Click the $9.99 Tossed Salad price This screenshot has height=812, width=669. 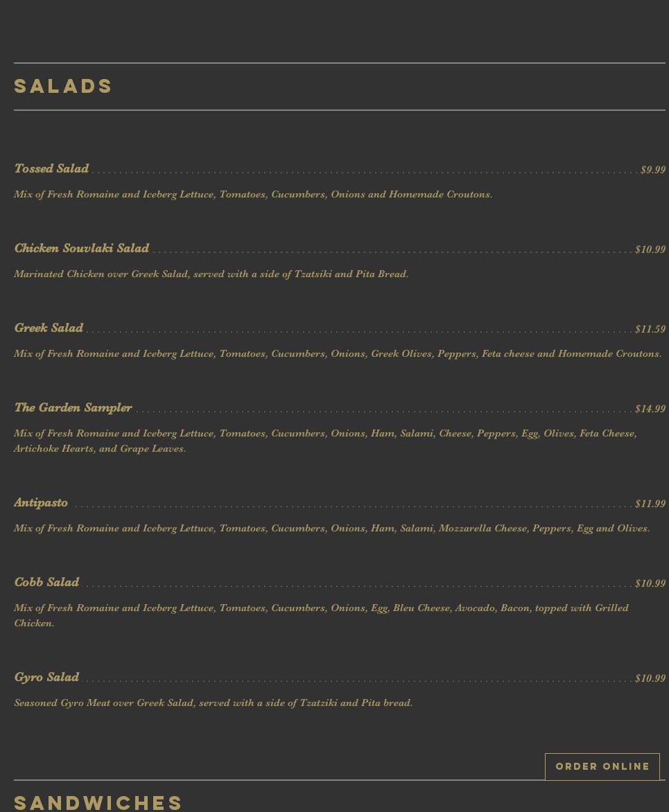[652, 170]
